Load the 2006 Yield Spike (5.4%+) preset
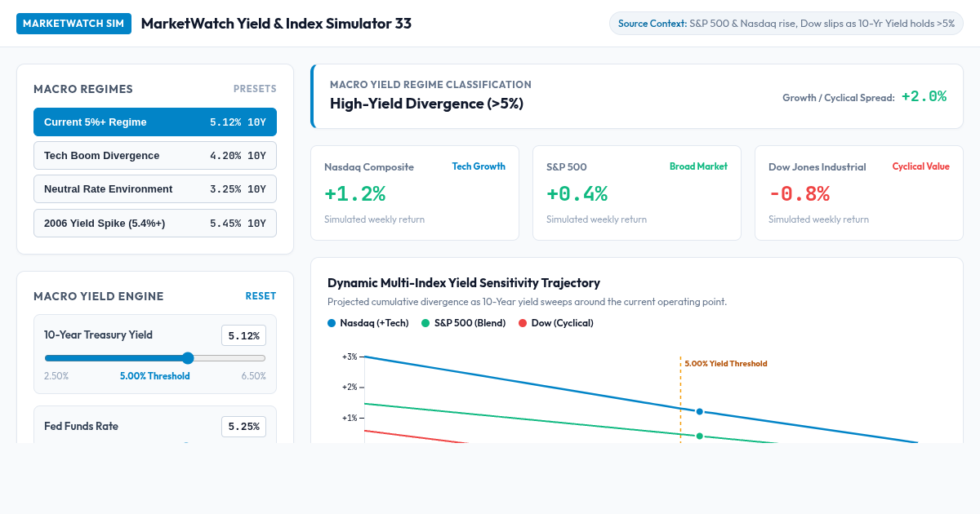The image size is (980, 514). tap(155, 223)
